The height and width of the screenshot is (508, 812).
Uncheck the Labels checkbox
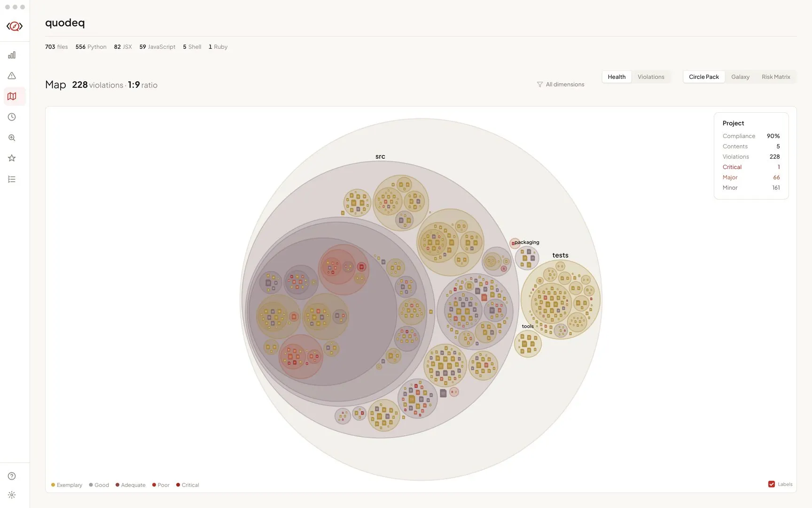(771, 484)
